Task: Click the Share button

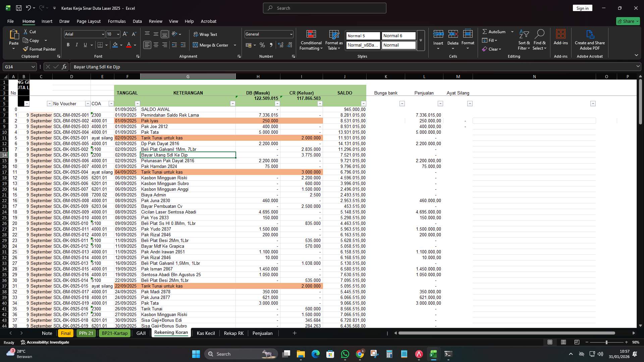Action: click(628, 21)
